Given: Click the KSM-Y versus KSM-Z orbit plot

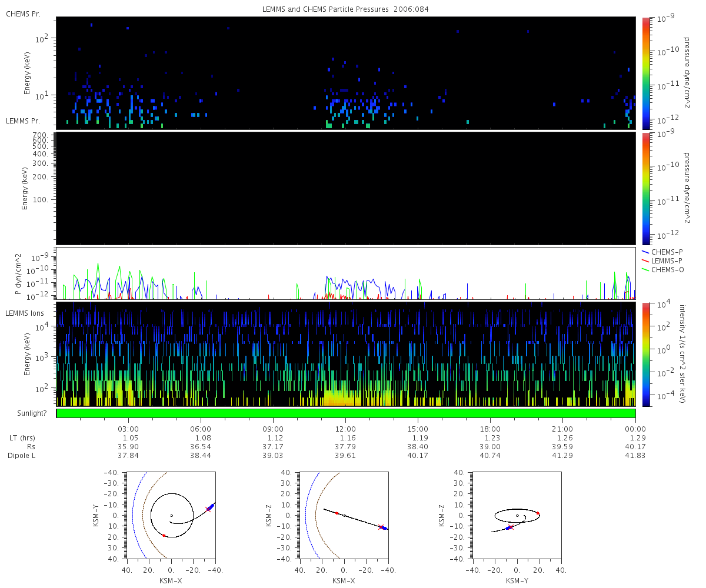Looking at the screenshot, I should coord(517,516).
